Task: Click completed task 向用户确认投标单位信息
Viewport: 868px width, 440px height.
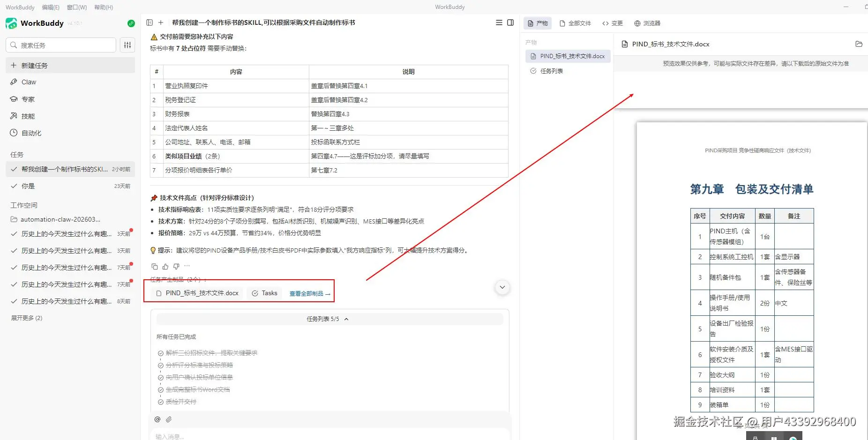Action: pyautogui.click(x=199, y=377)
